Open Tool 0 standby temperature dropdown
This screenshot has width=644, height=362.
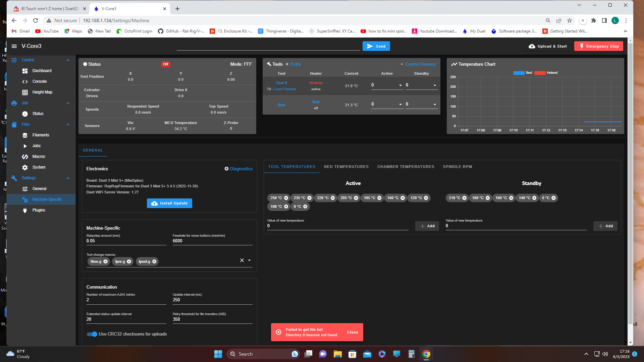tap(435, 85)
